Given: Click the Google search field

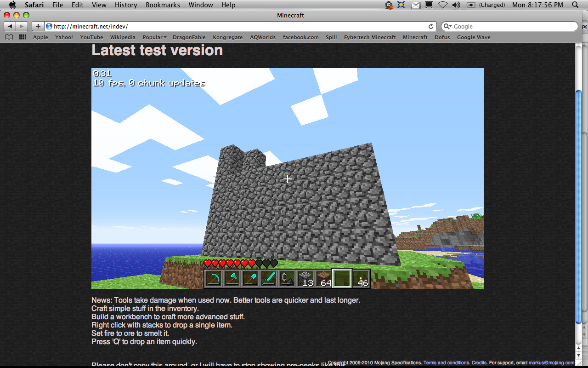Looking at the screenshot, I should (x=509, y=26).
